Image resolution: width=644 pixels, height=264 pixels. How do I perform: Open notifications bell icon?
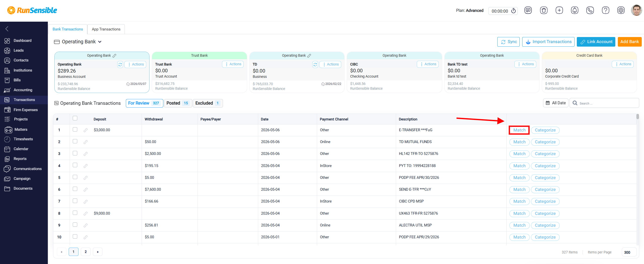click(x=575, y=10)
